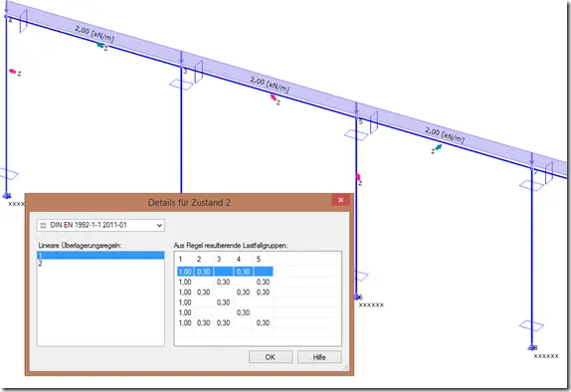Click the support symbol at node 6
Viewport: 571px width, 392px height.
pyautogui.click(x=356, y=297)
